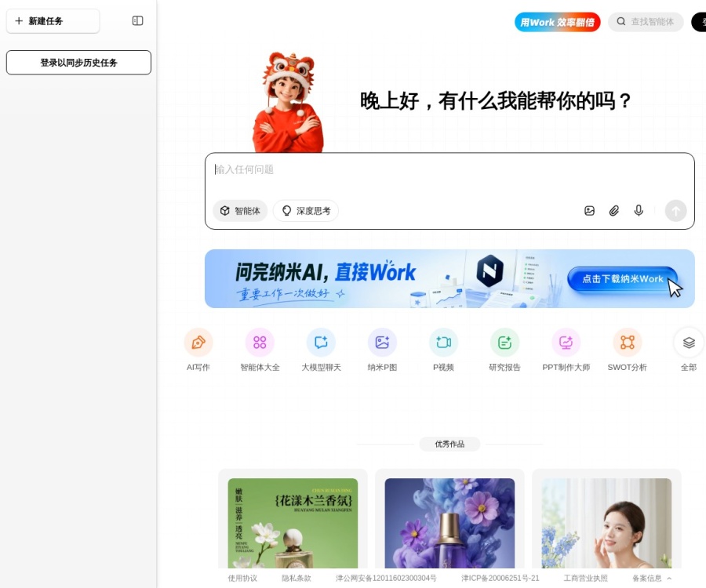Click the lion-hat mascot character
This screenshot has width=706, height=588.
coord(288,102)
